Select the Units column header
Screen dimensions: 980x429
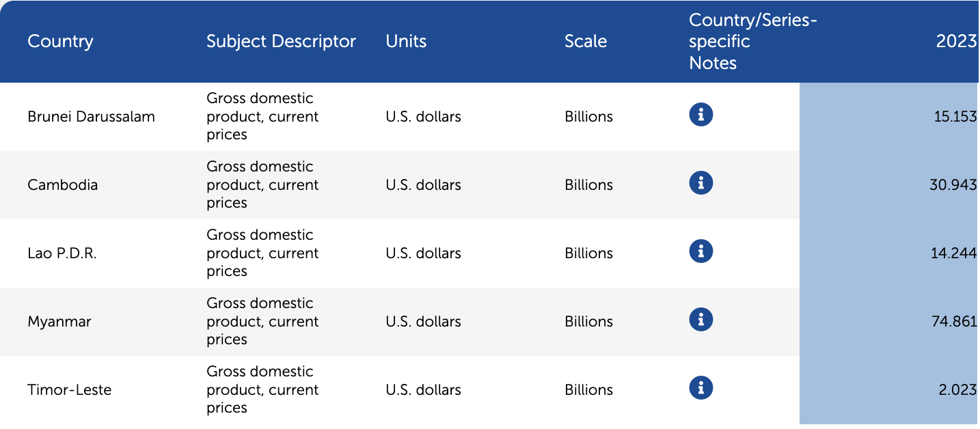pyautogui.click(x=406, y=41)
